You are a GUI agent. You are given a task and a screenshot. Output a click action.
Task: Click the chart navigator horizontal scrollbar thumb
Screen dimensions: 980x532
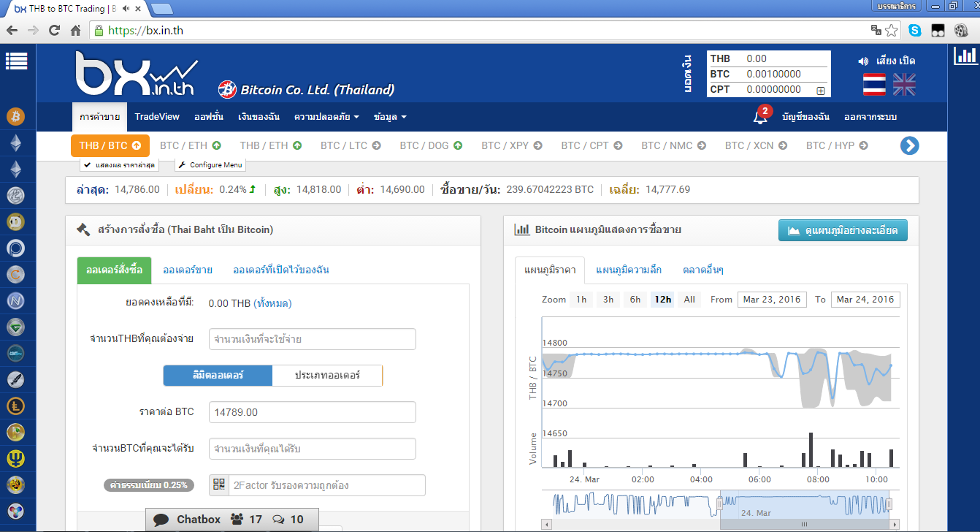pos(804,524)
